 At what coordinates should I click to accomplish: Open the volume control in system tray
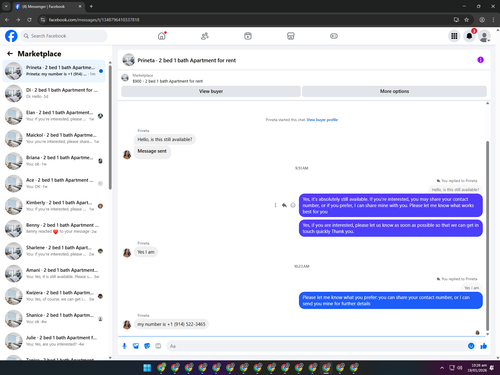pyautogui.click(x=460, y=368)
